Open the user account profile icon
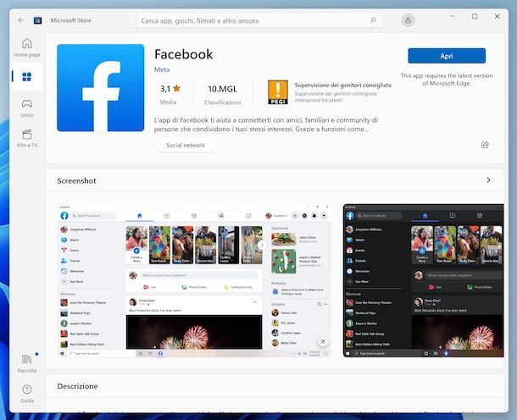Viewport: 517px width, 420px height. click(408, 20)
